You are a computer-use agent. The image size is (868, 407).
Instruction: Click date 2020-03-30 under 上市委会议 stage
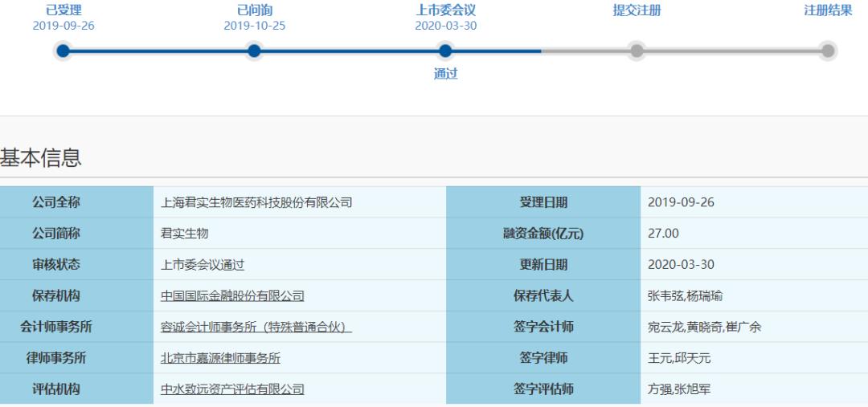[445, 26]
